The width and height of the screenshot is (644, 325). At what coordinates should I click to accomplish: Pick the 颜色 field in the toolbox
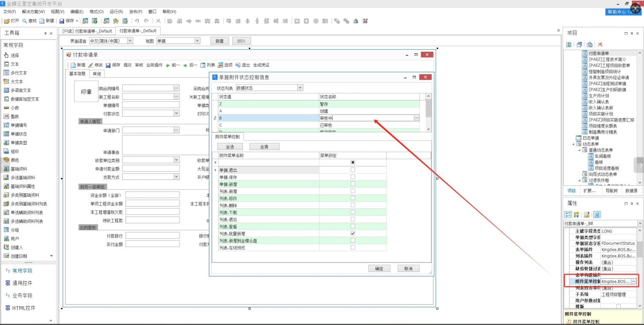pos(12,160)
